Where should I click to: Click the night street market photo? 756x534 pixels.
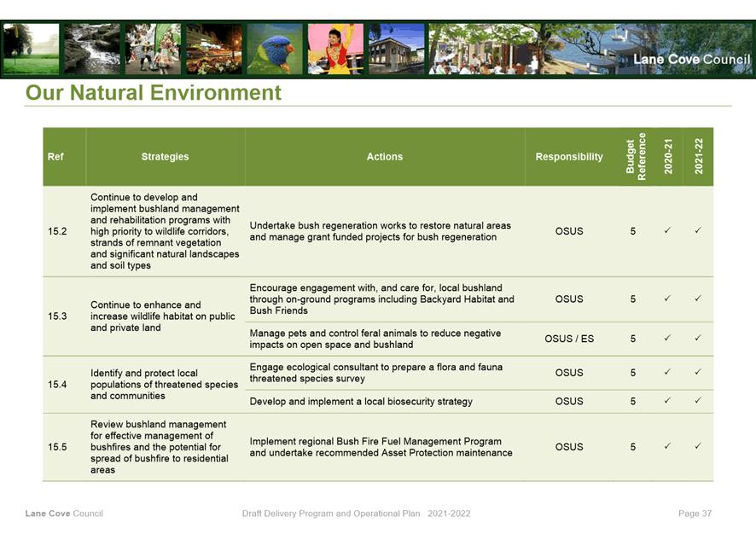[213, 49]
